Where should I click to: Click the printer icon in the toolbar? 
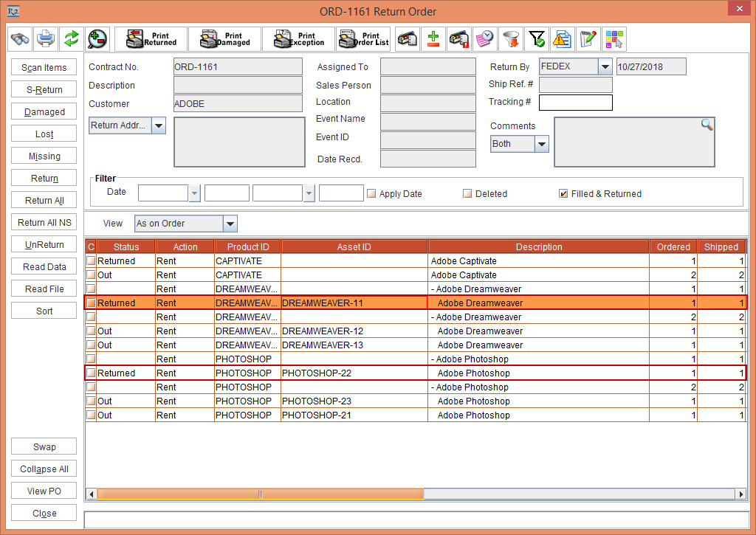[46, 38]
